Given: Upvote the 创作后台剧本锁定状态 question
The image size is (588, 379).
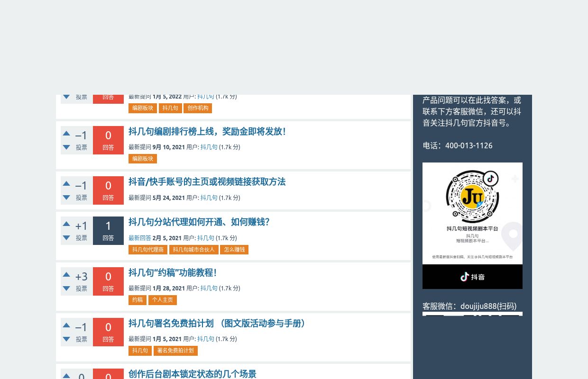Looking at the screenshot, I should click(x=66, y=376).
